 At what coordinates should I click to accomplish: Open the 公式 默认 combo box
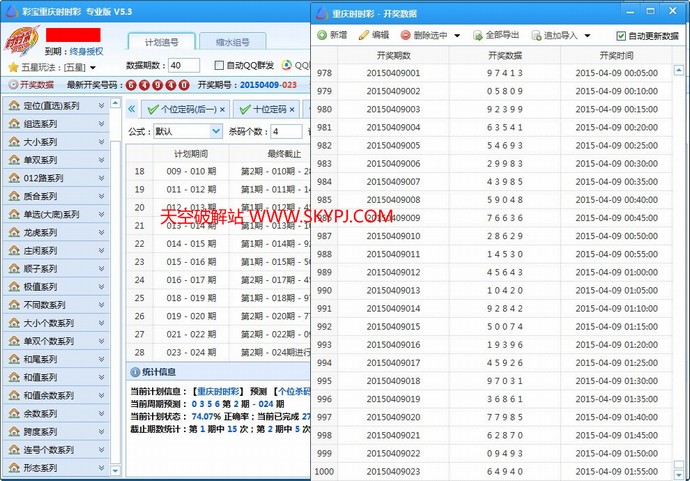(188, 131)
